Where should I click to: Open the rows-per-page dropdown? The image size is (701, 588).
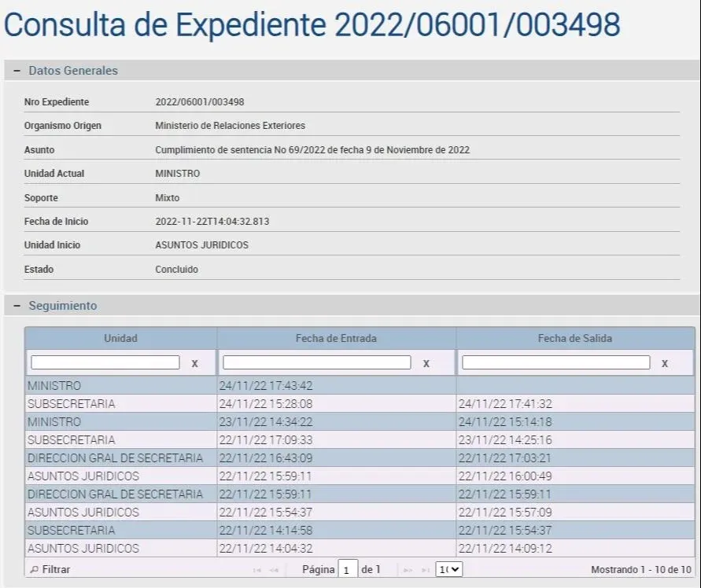point(449,568)
